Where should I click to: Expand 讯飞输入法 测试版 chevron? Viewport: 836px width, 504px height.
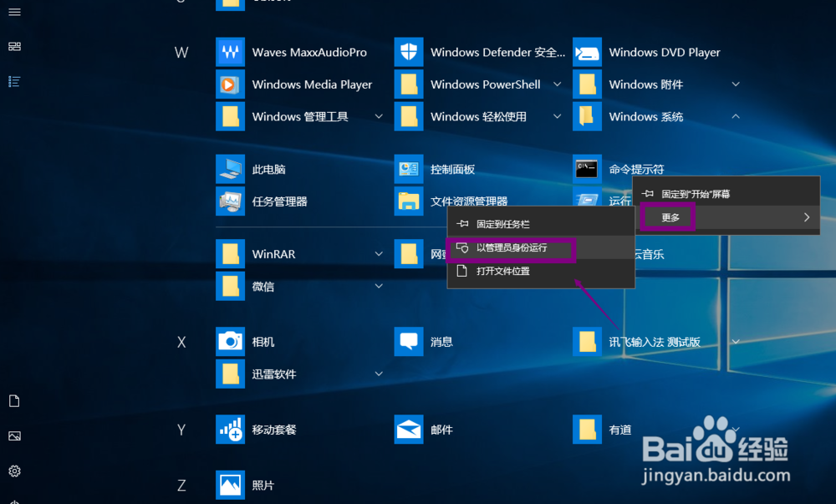point(736,342)
